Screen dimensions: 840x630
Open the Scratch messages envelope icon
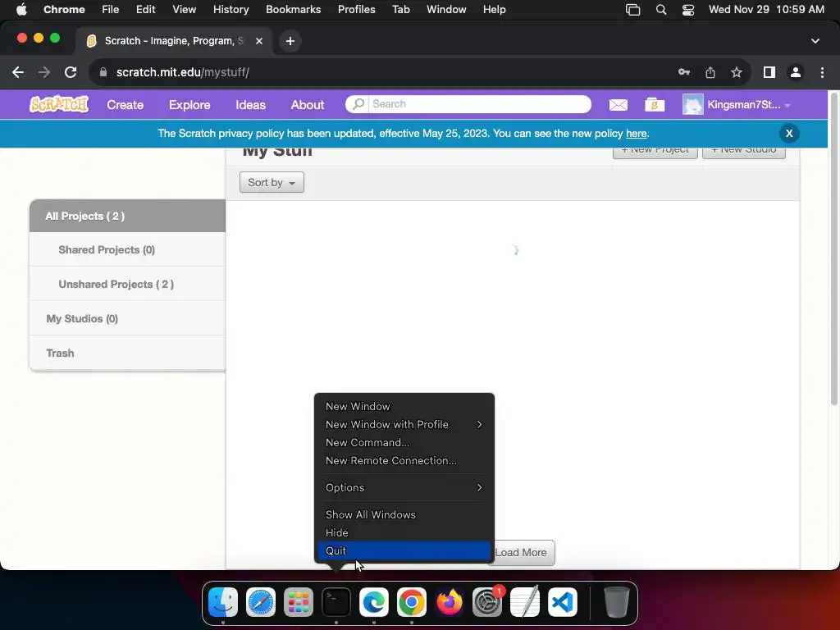(619, 105)
